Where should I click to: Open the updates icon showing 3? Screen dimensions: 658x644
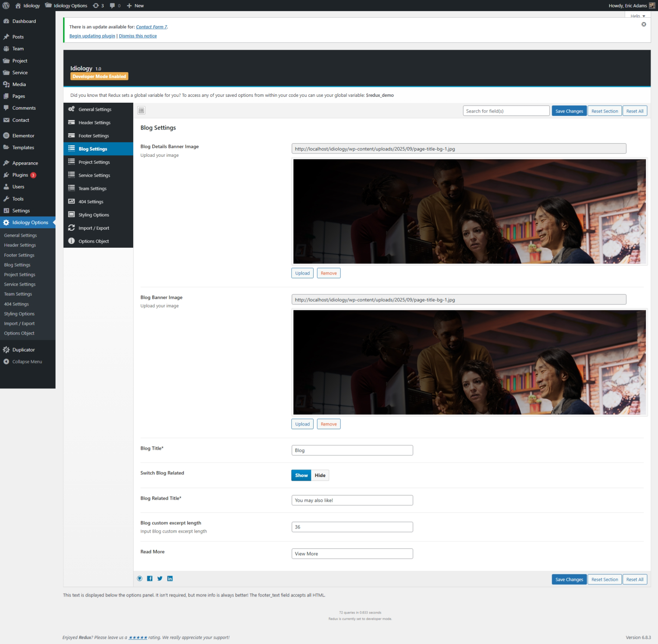[98, 6]
